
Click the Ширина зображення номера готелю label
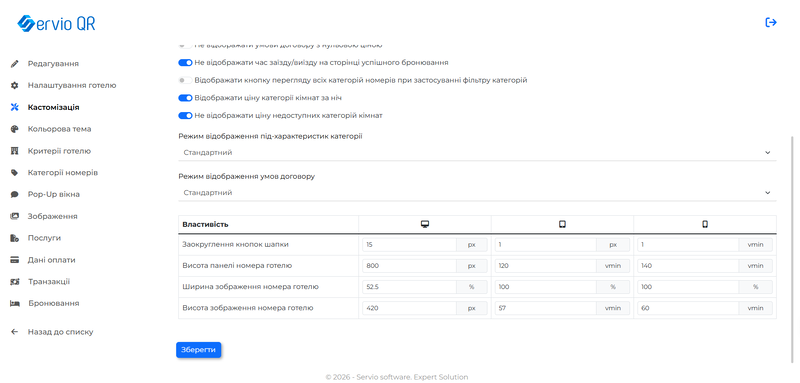[x=251, y=287]
